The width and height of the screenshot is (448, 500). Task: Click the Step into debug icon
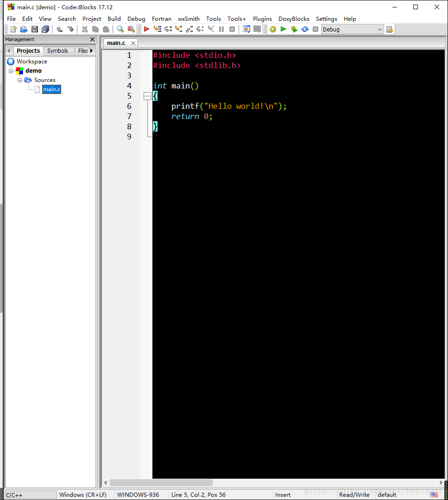(x=179, y=29)
